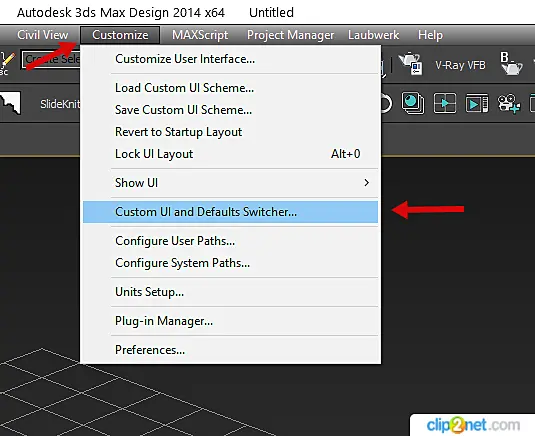This screenshot has width=535, height=436.
Task: Open Preferences... dialog
Action: coord(230,350)
